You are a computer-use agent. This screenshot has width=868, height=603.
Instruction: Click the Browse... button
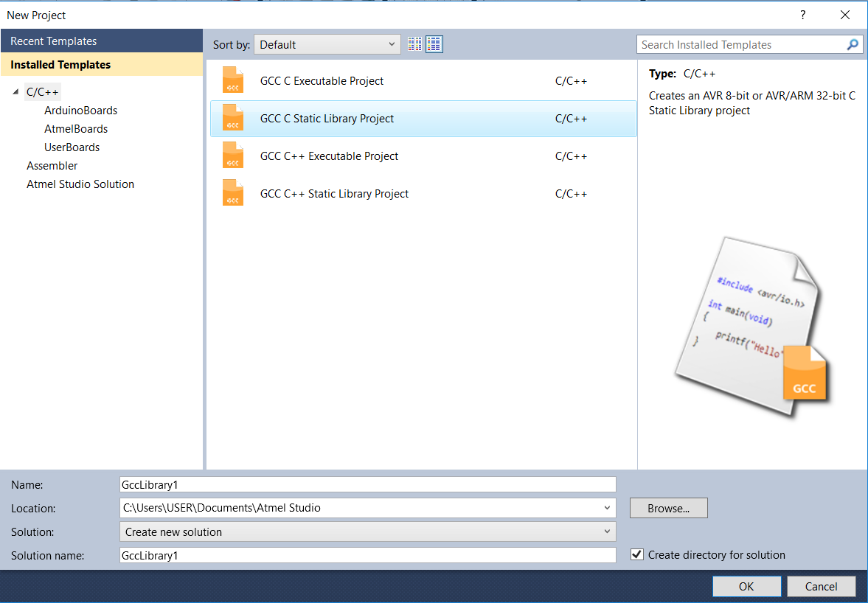(668, 508)
